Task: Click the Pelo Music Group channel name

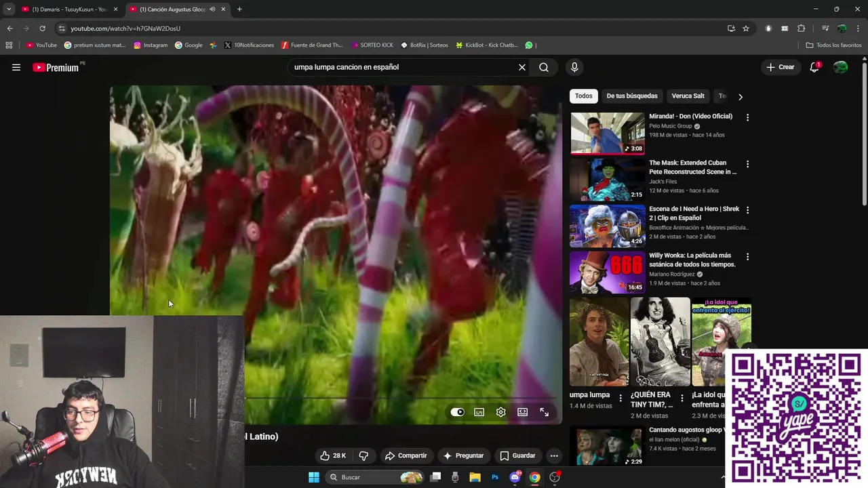Action: 670,126
